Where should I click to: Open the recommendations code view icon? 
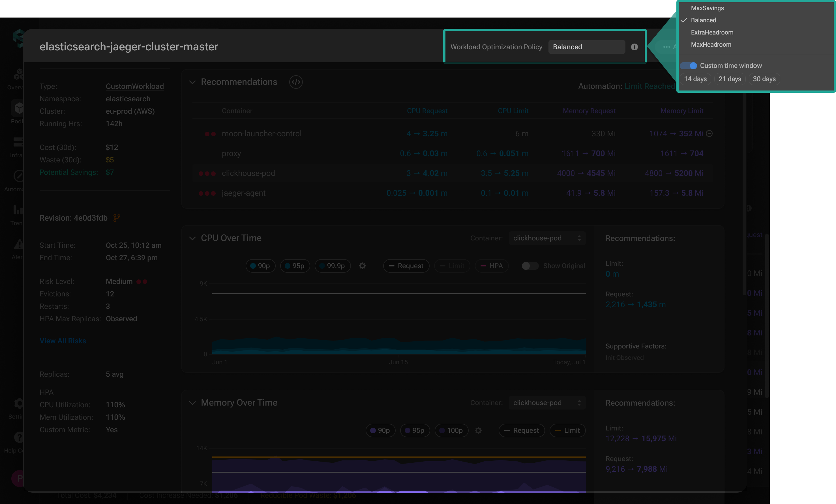(296, 82)
